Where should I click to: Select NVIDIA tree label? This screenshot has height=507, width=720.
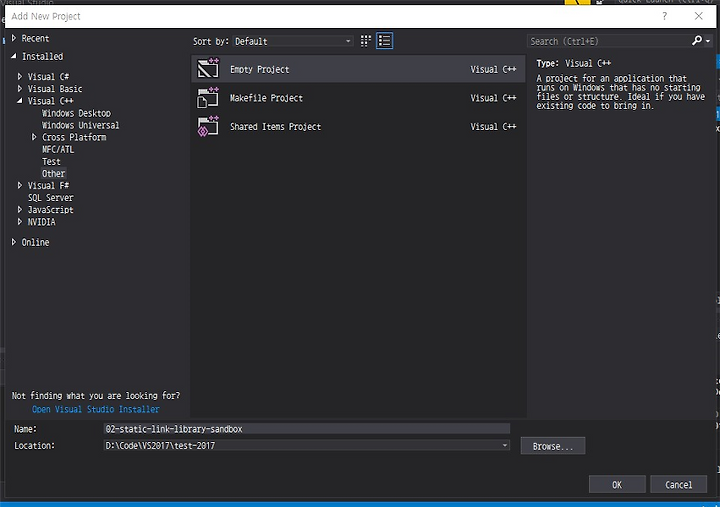41,222
